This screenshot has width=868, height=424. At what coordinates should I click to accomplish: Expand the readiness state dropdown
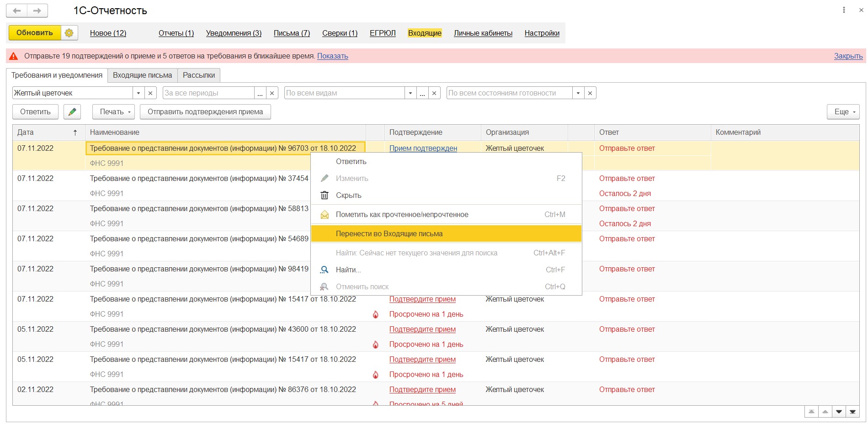click(578, 93)
